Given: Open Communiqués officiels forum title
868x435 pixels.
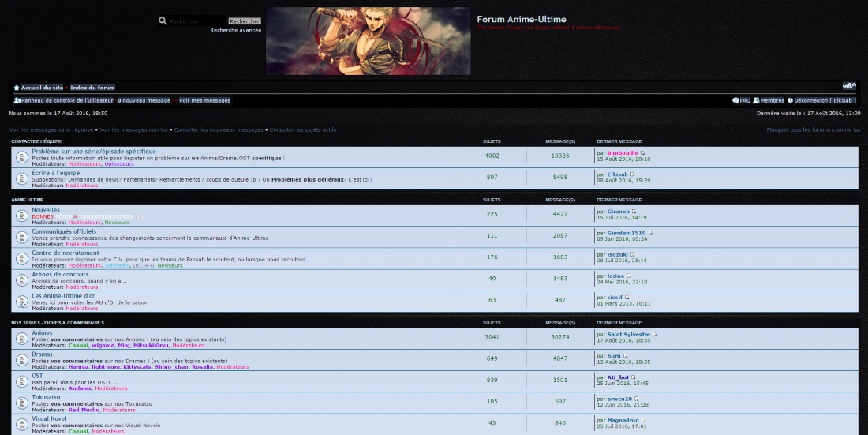Looking at the screenshot, I should coord(64,231).
